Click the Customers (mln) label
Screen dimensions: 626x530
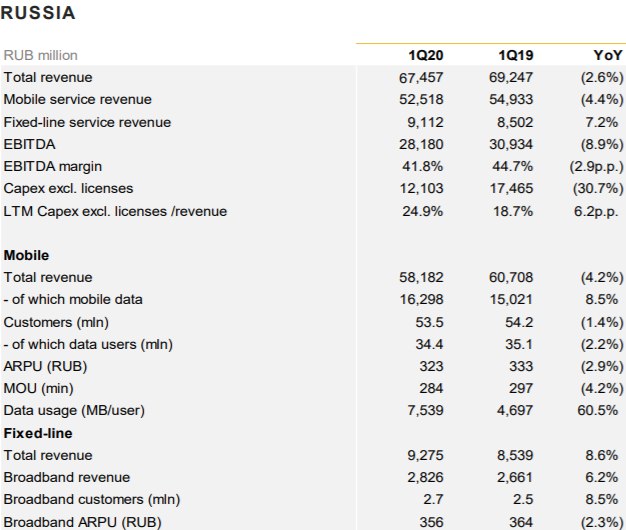[x=56, y=322]
